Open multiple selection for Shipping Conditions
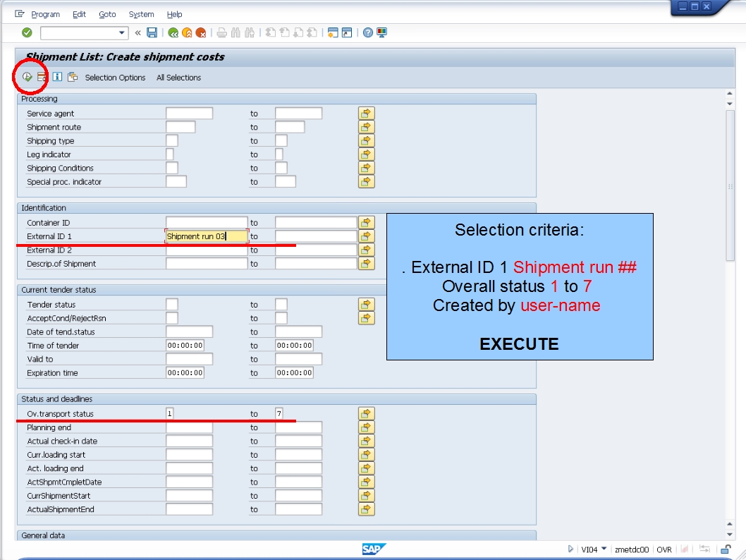746x560 pixels. pyautogui.click(x=367, y=168)
